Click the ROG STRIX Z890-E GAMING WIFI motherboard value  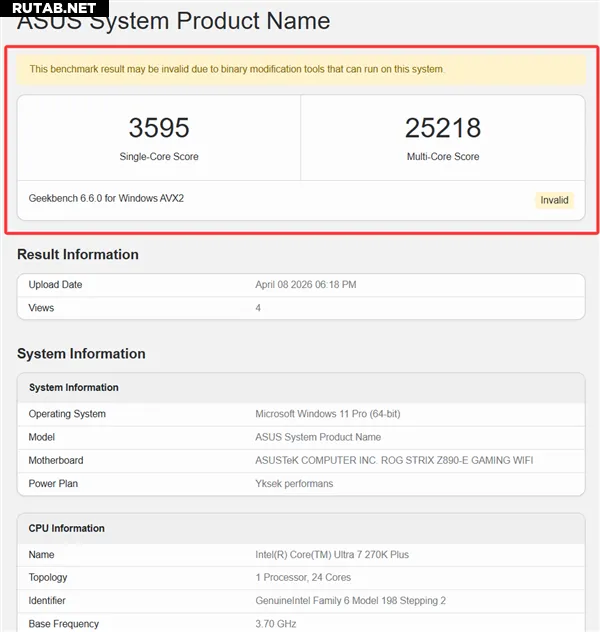(x=394, y=461)
